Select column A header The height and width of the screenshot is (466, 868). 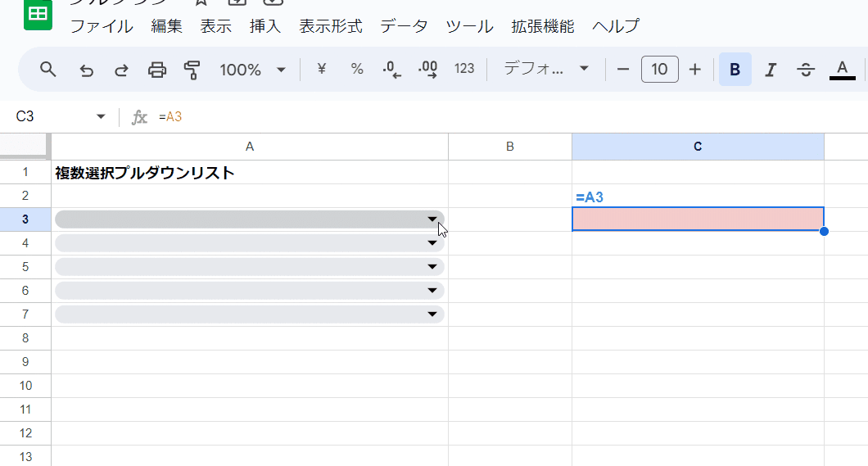coord(250,147)
